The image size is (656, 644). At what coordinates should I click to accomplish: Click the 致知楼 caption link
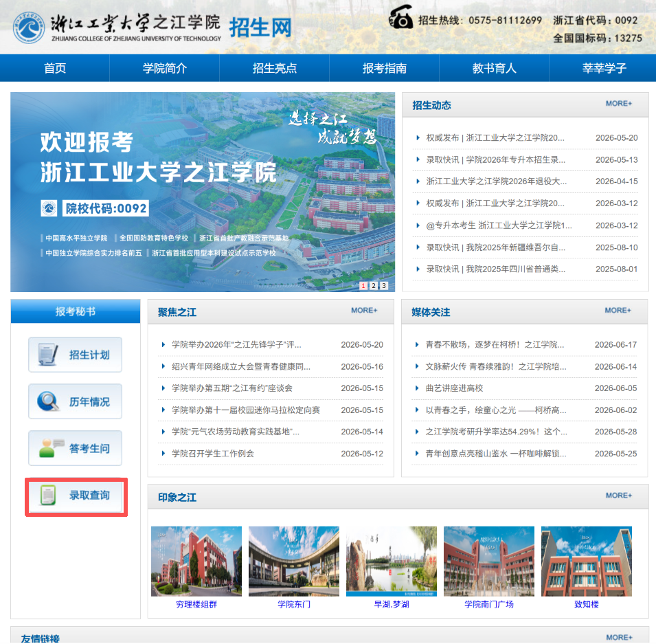tap(586, 604)
